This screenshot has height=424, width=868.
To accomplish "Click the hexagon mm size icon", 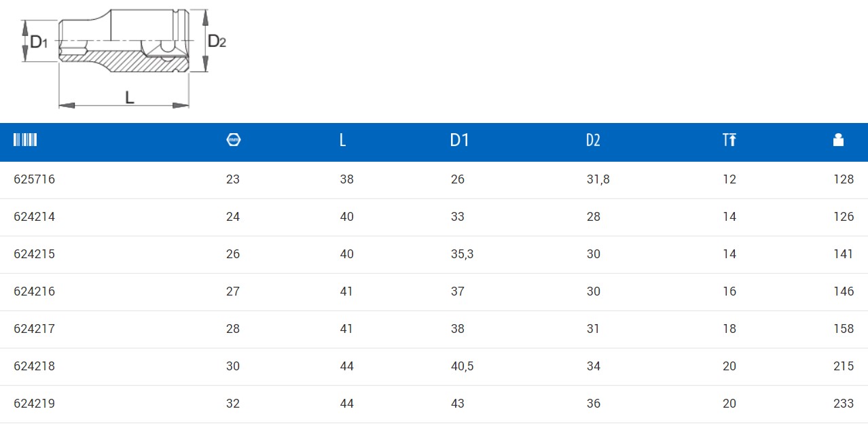I will coord(234,140).
